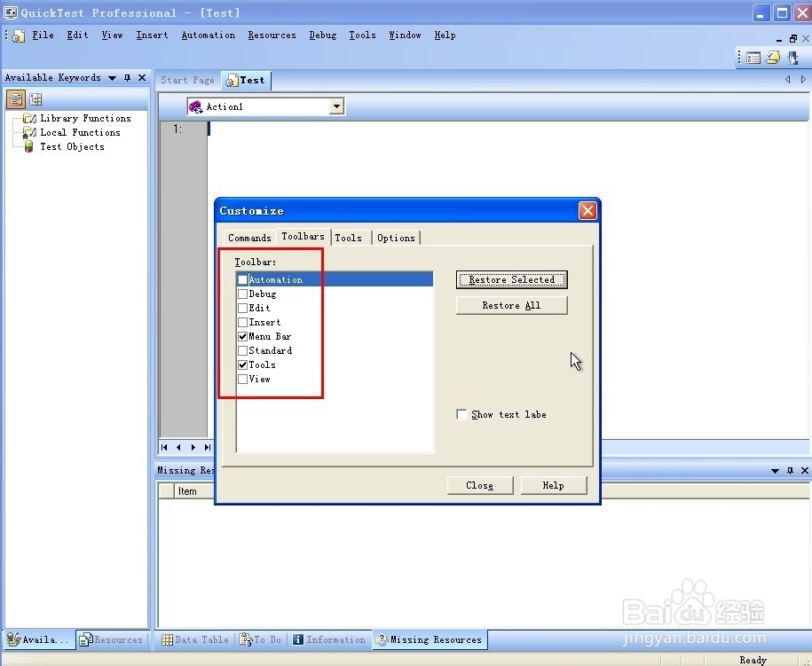Click the test document icon beside File menu

tap(18, 36)
